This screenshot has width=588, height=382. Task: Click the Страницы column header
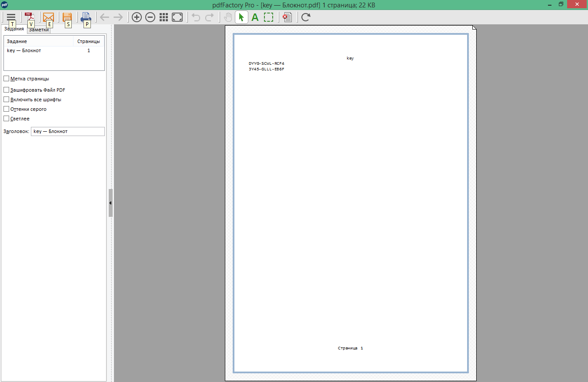(89, 41)
